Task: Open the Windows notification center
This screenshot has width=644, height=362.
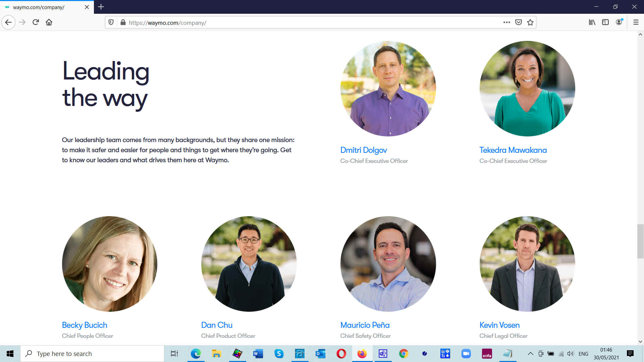Action: (630, 354)
